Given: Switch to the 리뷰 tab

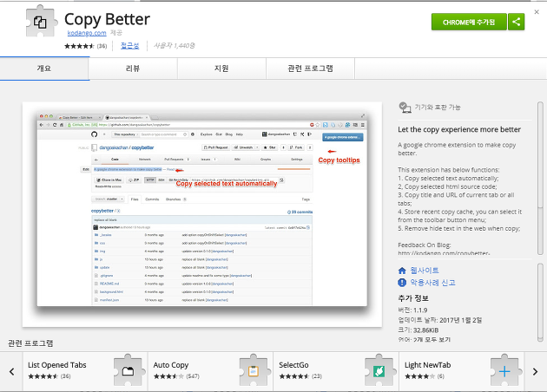Looking at the screenshot, I should [133, 69].
